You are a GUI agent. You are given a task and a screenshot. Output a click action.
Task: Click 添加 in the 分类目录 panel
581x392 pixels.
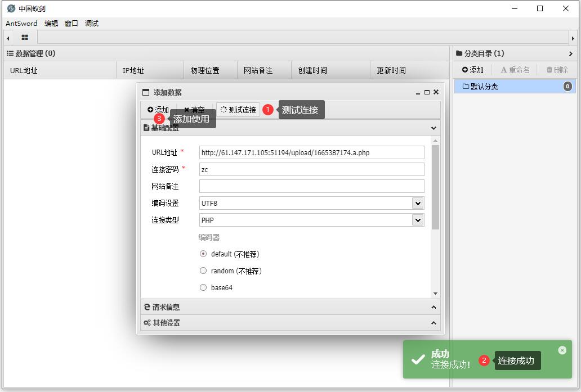coord(473,70)
